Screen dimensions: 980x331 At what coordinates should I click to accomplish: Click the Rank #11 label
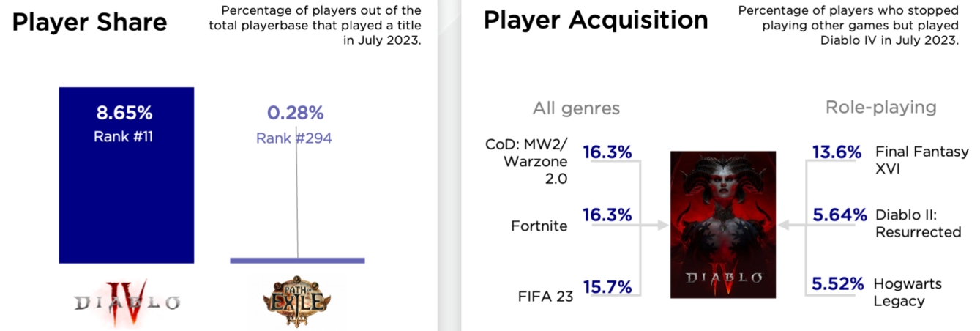124,136
